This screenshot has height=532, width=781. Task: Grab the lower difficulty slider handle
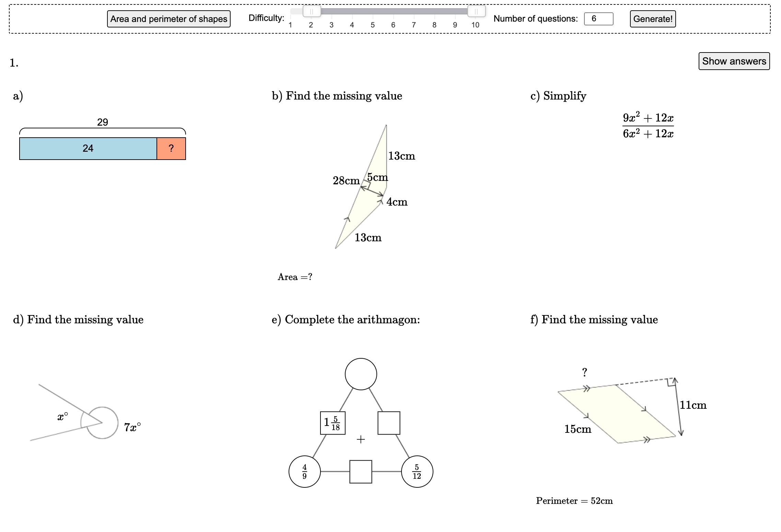tap(312, 11)
